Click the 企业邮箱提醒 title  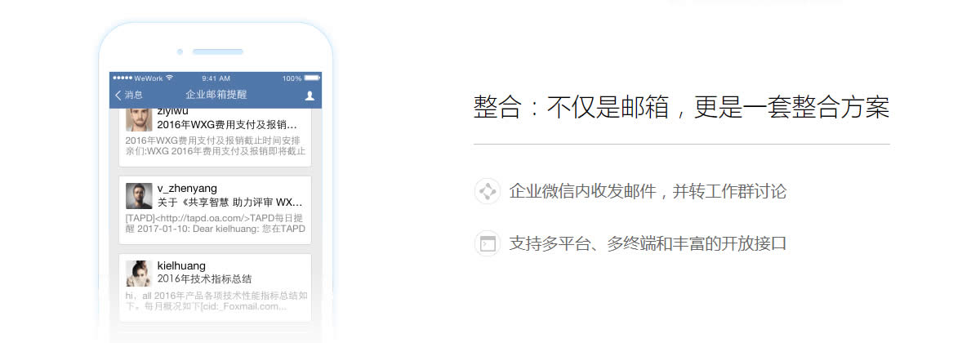point(216,96)
